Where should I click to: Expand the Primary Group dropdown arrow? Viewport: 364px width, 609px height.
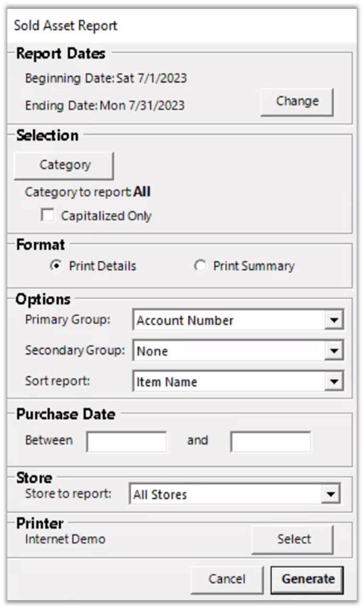tap(333, 320)
